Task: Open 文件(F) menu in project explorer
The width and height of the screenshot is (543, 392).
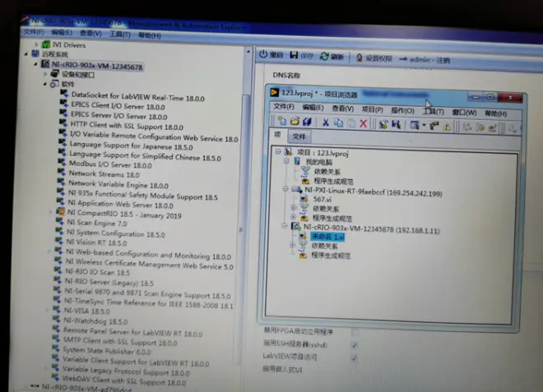Action: click(x=284, y=107)
